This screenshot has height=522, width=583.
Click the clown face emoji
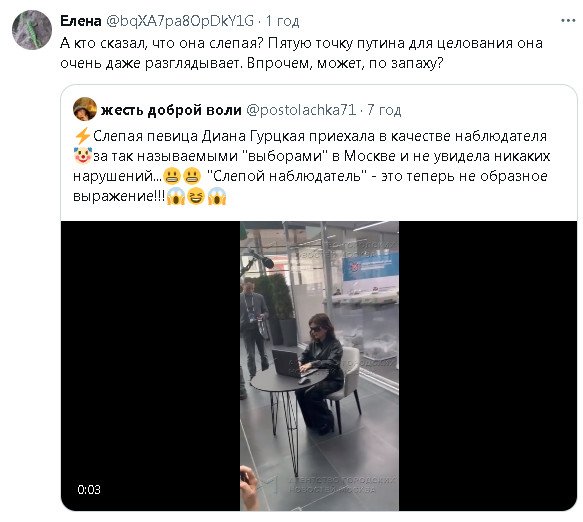point(83,156)
